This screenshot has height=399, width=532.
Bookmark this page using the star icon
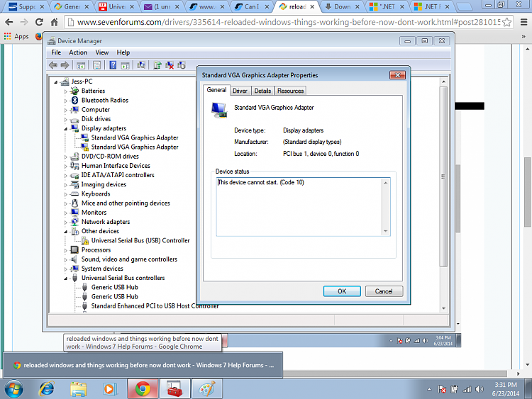pos(506,23)
